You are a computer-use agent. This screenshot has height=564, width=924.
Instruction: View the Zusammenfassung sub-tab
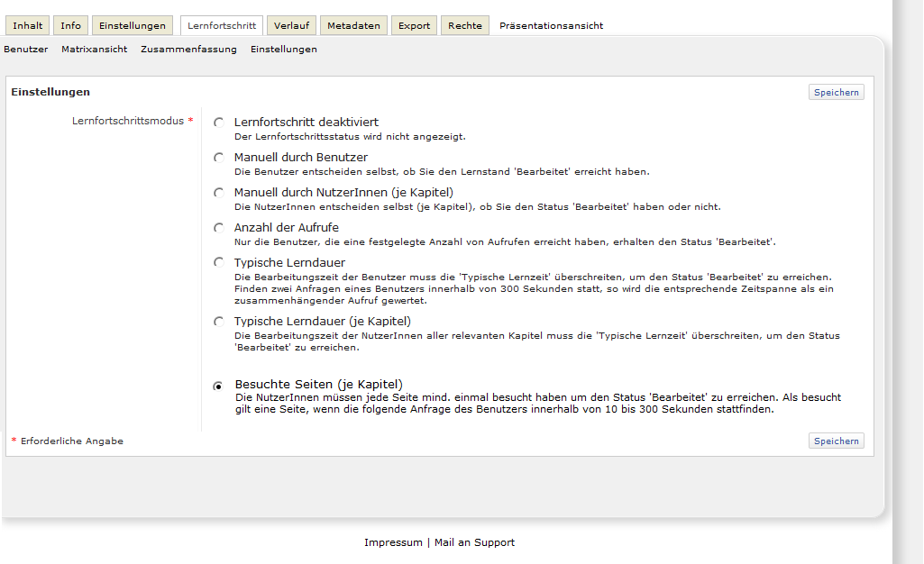(188, 50)
